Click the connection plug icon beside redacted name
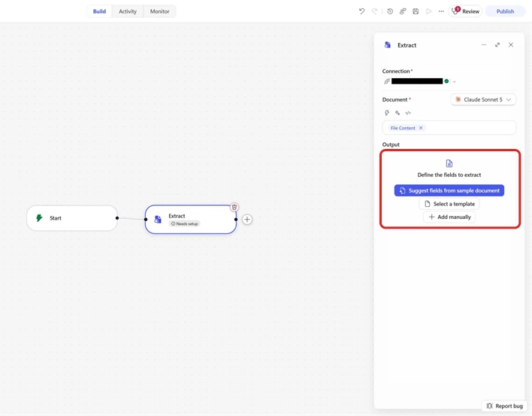The image size is (532, 416). coord(387,81)
